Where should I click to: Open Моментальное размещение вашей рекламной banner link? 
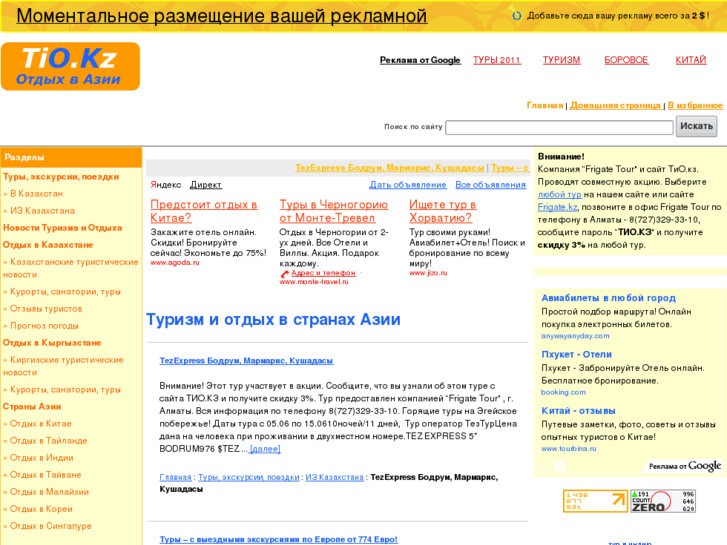pos(222,16)
